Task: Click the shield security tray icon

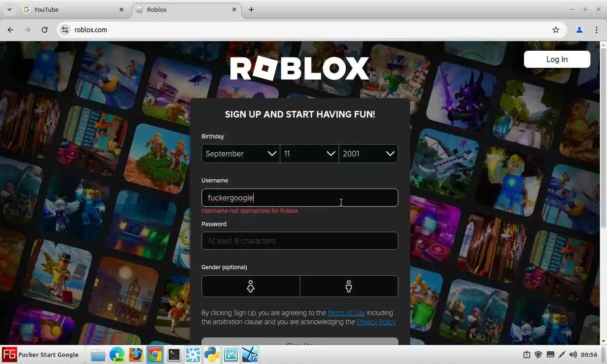Action: (538, 355)
